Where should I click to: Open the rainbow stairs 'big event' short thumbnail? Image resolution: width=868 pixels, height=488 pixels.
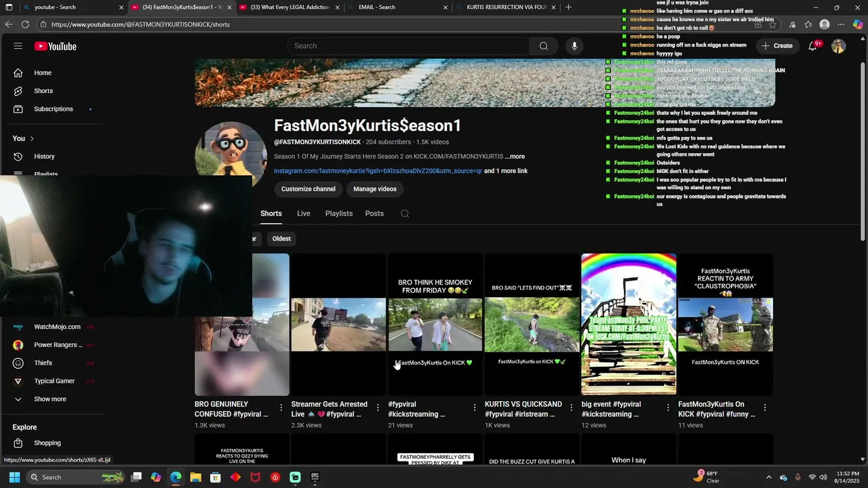tap(629, 324)
